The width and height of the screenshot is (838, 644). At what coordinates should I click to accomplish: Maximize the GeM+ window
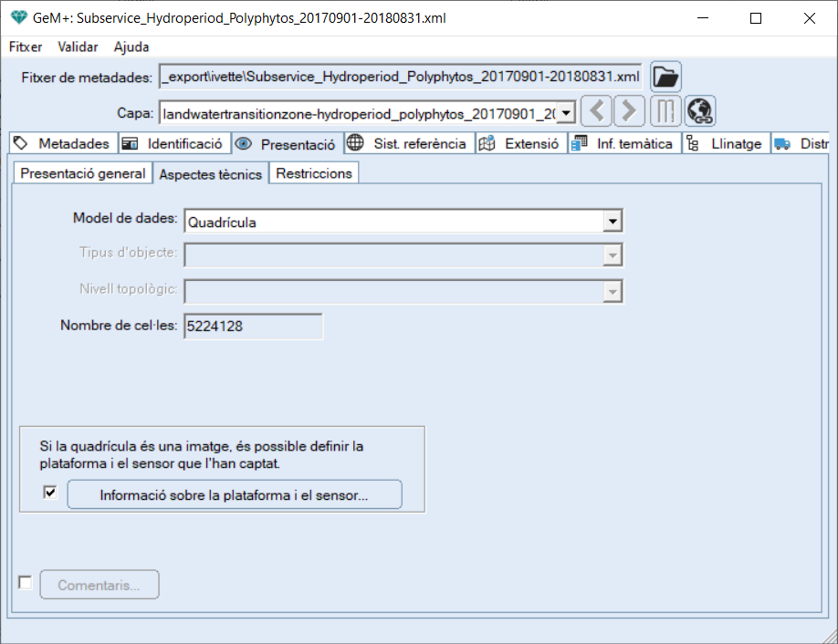click(756, 18)
